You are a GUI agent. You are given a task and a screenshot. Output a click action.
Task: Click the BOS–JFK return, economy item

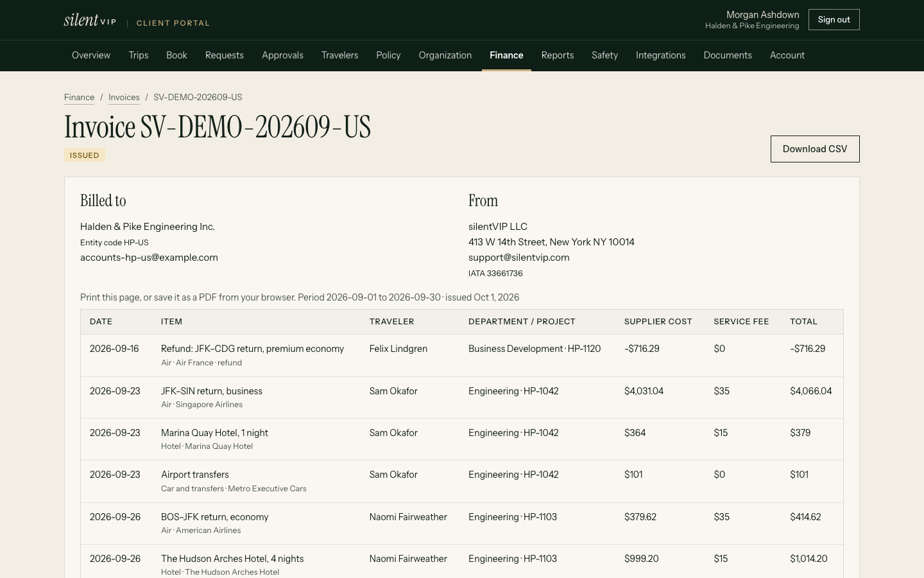[x=214, y=517]
